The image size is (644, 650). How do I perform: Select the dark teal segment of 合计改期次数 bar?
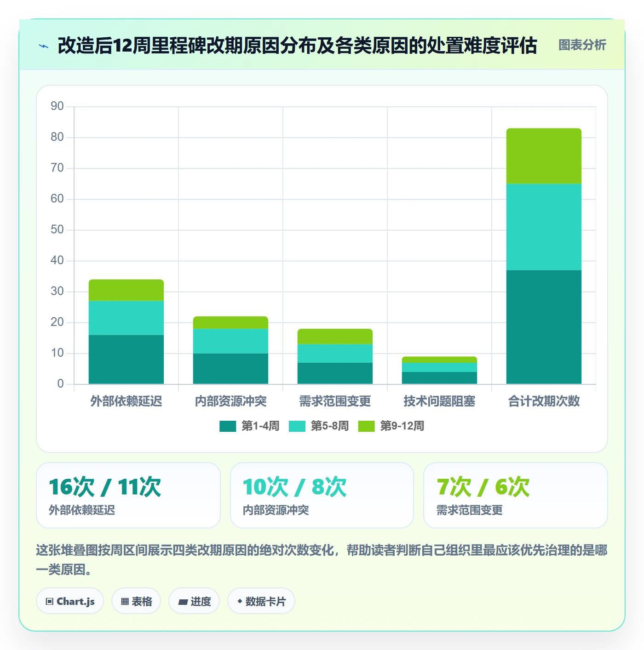pos(544,327)
